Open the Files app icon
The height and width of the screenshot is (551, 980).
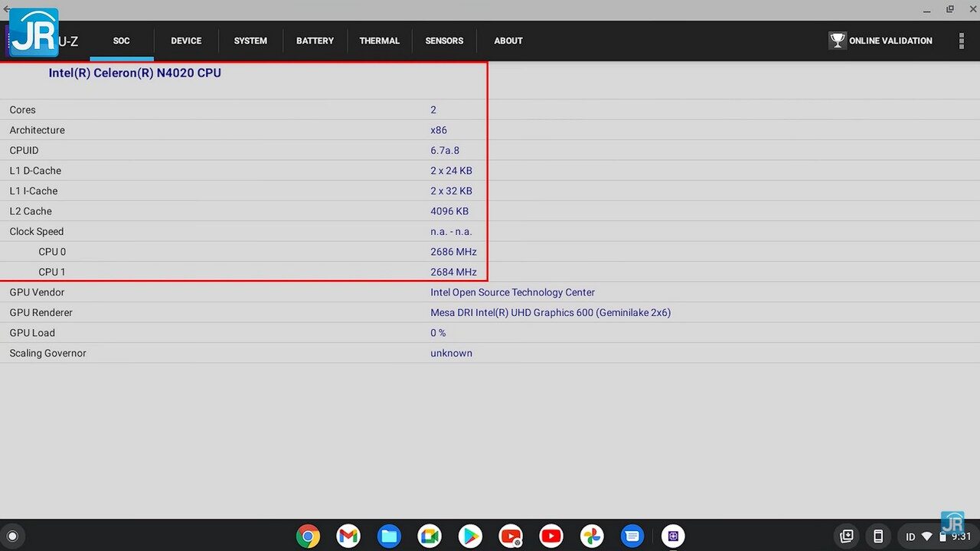[x=389, y=536]
